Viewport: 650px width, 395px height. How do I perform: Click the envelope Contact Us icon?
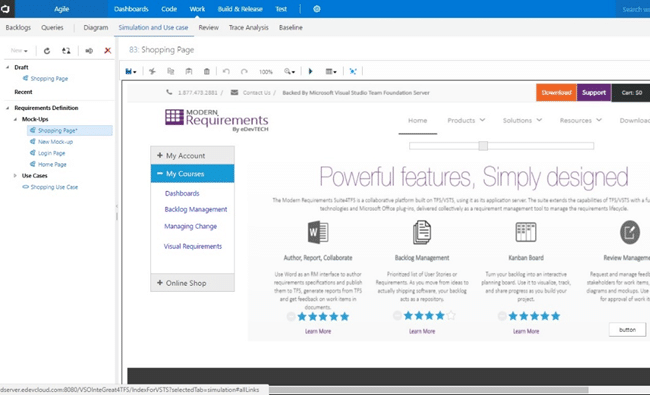(x=234, y=92)
